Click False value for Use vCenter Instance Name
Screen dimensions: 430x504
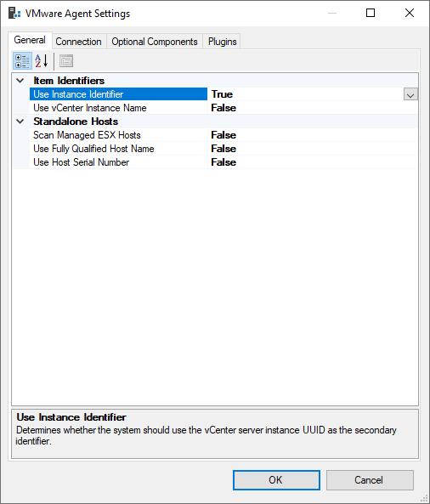pos(223,108)
